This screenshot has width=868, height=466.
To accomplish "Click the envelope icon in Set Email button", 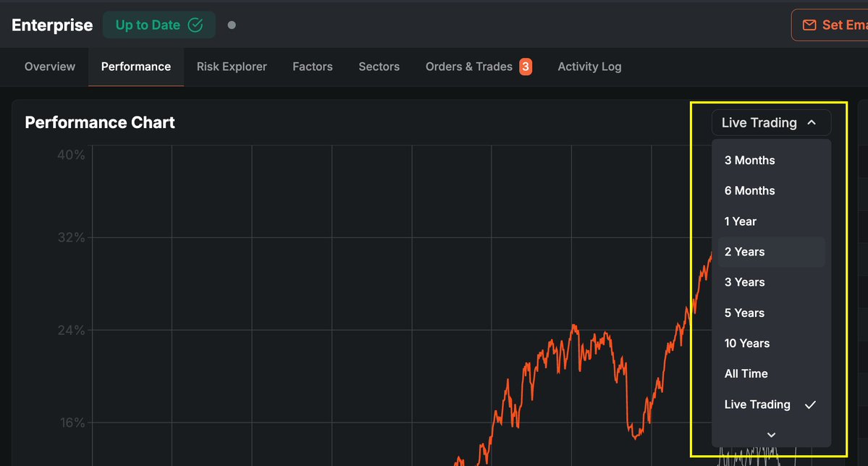I will pyautogui.click(x=809, y=25).
